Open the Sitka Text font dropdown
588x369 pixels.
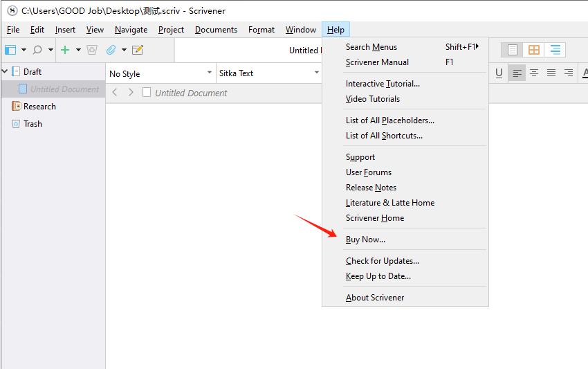coord(268,73)
